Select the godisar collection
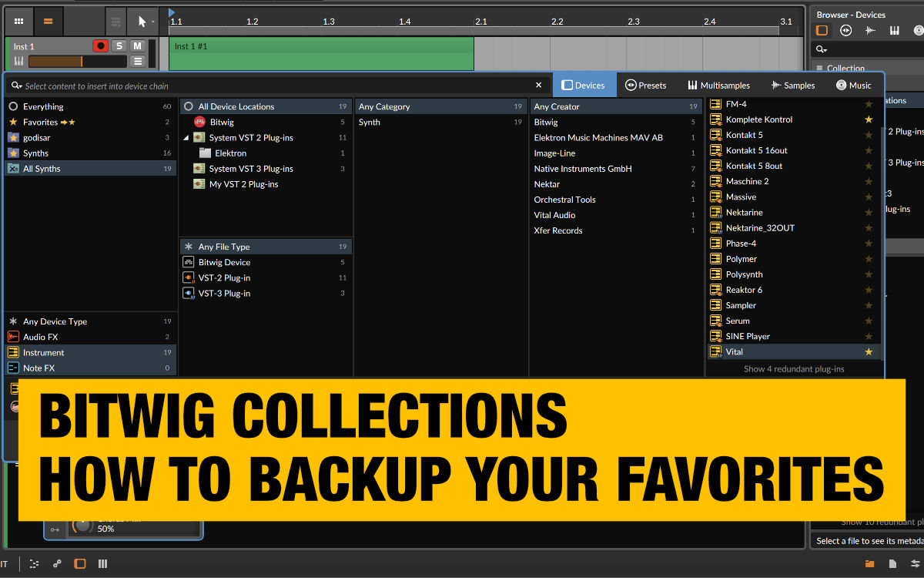 (90, 137)
